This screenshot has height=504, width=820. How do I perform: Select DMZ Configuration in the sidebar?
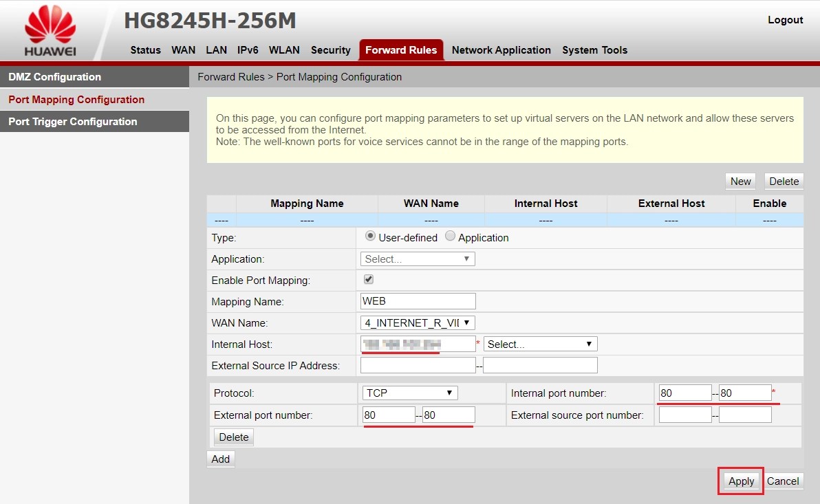(x=54, y=76)
